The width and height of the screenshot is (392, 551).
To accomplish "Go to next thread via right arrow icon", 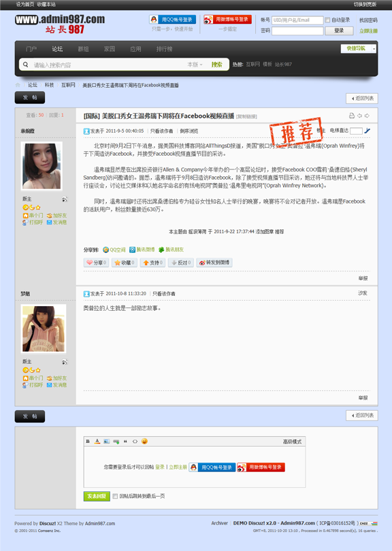I will [x=367, y=116].
